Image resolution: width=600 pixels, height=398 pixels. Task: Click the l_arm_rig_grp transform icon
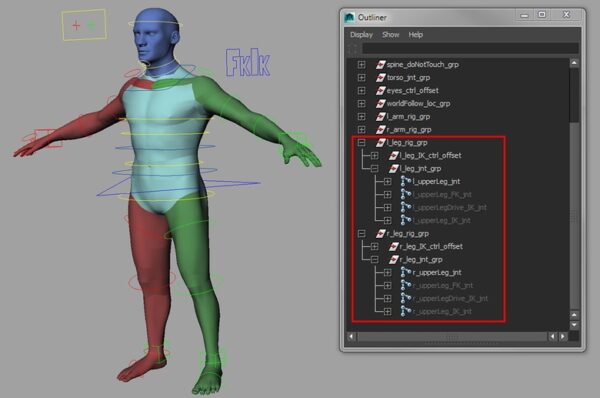pos(380,116)
